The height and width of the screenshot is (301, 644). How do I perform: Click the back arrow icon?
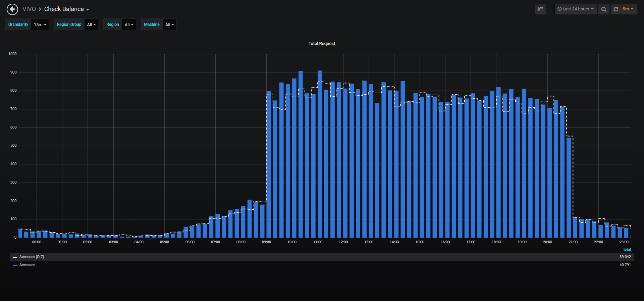click(x=12, y=9)
